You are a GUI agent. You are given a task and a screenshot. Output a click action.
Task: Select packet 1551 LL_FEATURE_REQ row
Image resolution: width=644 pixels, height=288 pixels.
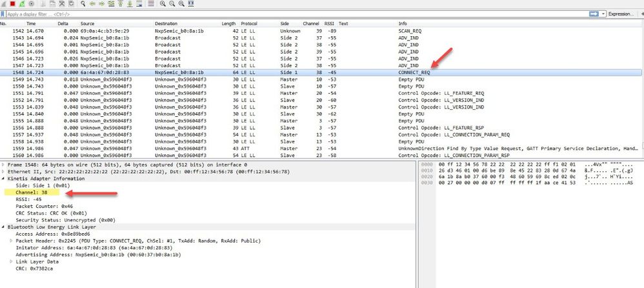point(320,93)
